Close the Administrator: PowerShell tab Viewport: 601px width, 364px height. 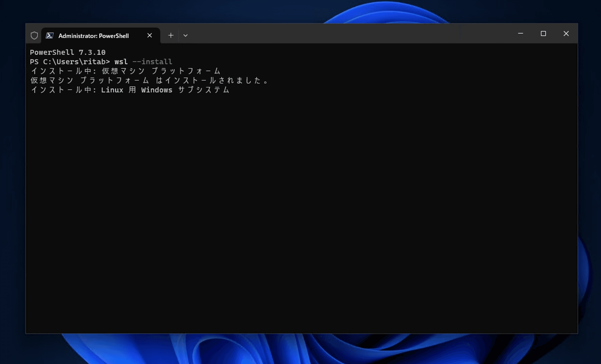150,35
